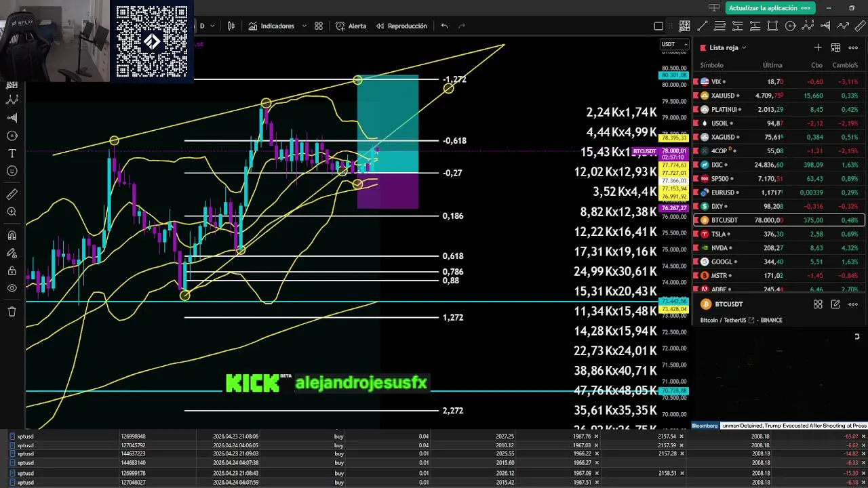Open BTCUSDT details grid view icon
Viewport: 868px width, 488px height.
coord(818,304)
